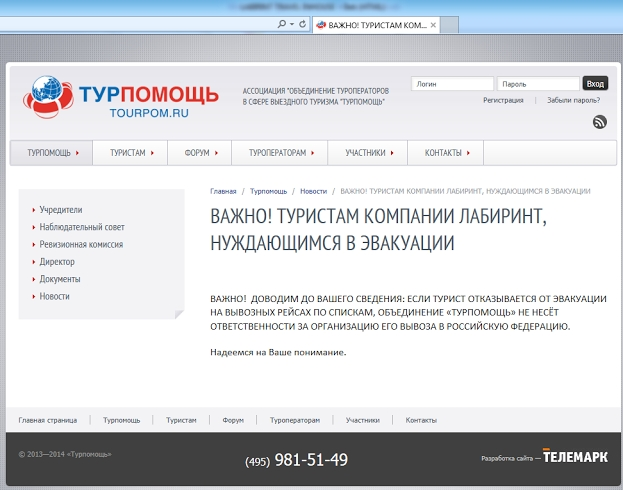Open the КОНТАКТЫ main menu item
The height and width of the screenshot is (490, 623).
tap(445, 153)
